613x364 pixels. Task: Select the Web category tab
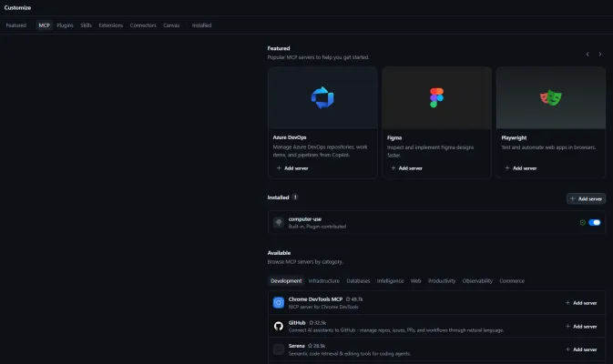tap(415, 281)
